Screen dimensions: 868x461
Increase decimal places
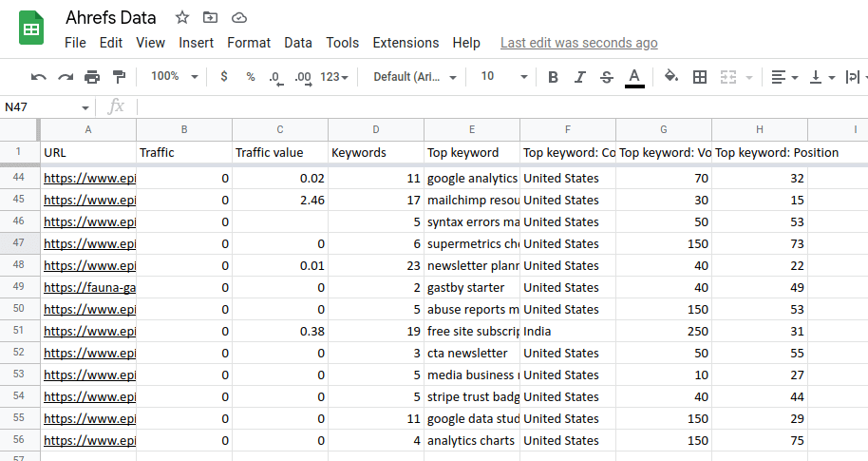(303, 78)
